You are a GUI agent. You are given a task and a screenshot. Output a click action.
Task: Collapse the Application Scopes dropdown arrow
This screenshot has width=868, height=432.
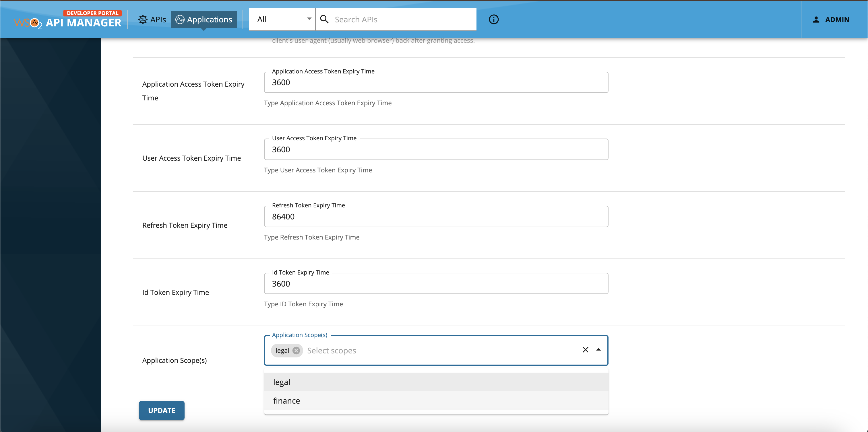pyautogui.click(x=598, y=350)
